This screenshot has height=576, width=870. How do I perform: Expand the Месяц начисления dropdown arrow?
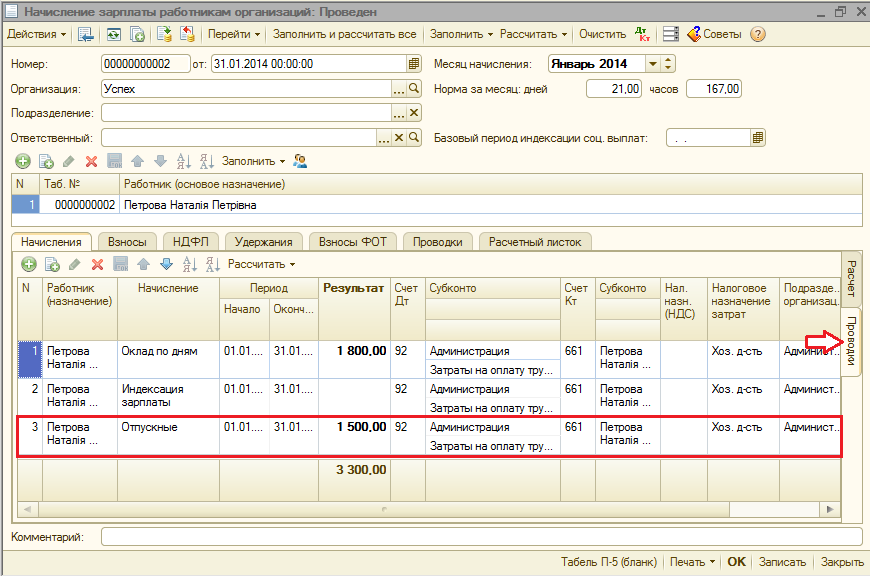click(x=653, y=64)
